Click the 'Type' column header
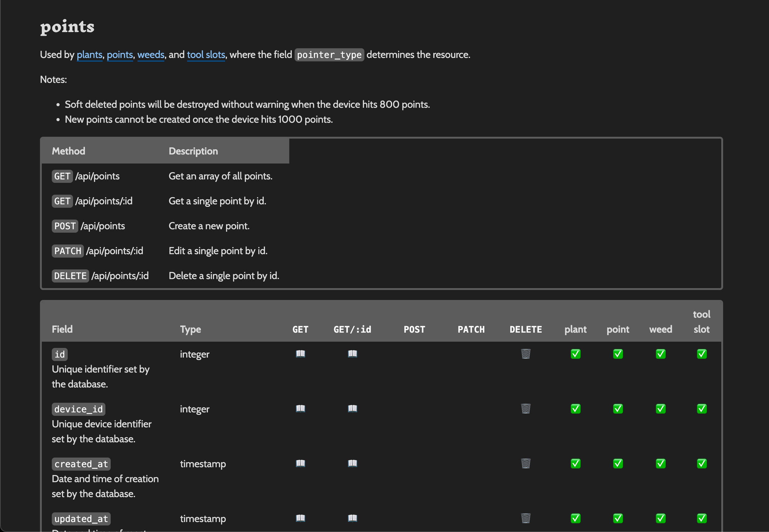Screen dimensions: 769x532 191,329
